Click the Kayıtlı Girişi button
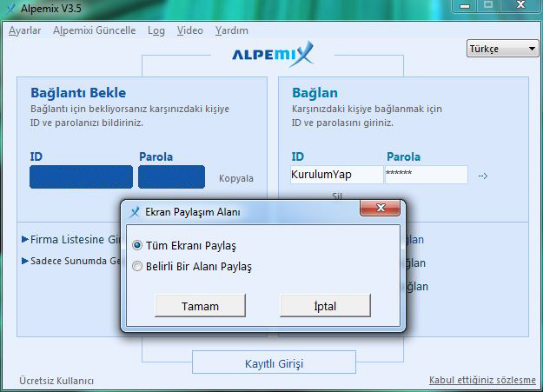543x392 pixels. (x=274, y=363)
